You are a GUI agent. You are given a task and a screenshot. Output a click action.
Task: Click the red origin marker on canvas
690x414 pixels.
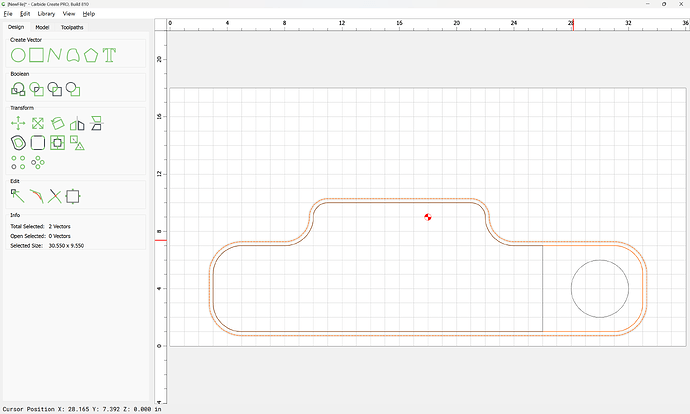(x=428, y=217)
